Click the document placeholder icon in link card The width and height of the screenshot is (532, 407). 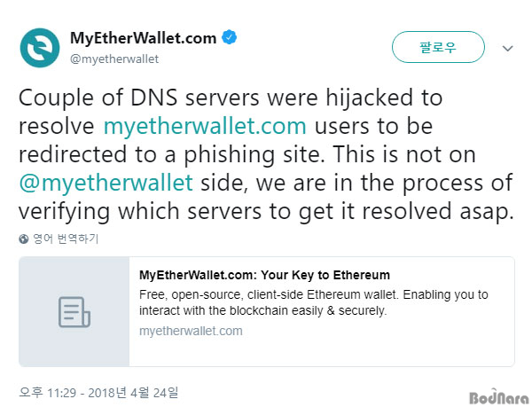(74, 312)
